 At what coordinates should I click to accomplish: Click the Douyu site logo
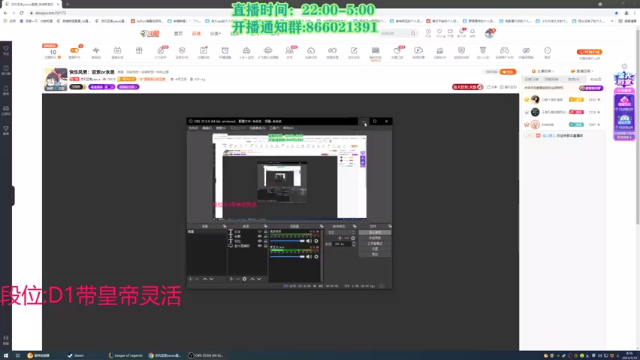pos(150,33)
